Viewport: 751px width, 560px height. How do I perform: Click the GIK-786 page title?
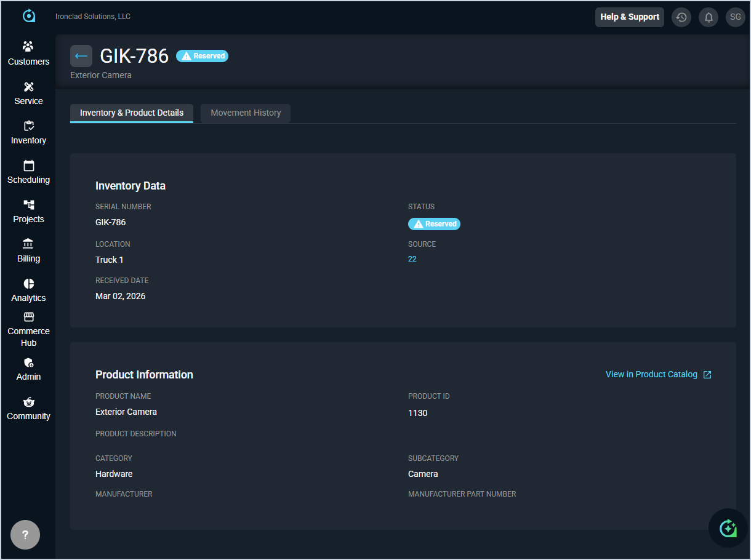click(x=134, y=56)
